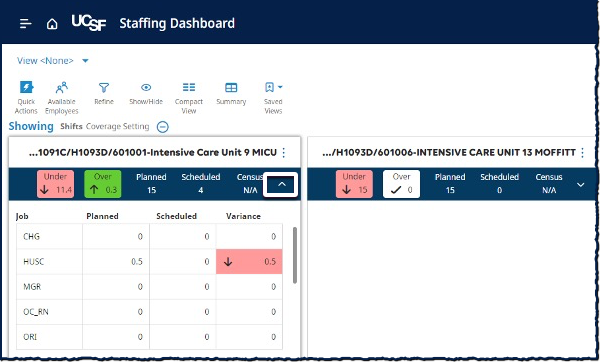The width and height of the screenshot is (600, 362).
Task: Open the hamburger navigation menu
Action: [25, 24]
